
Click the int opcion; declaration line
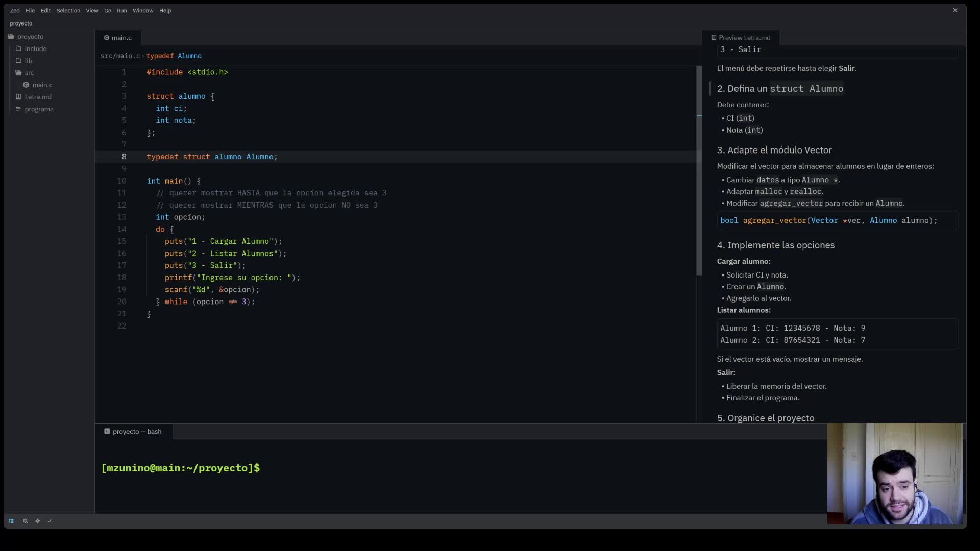180,217
